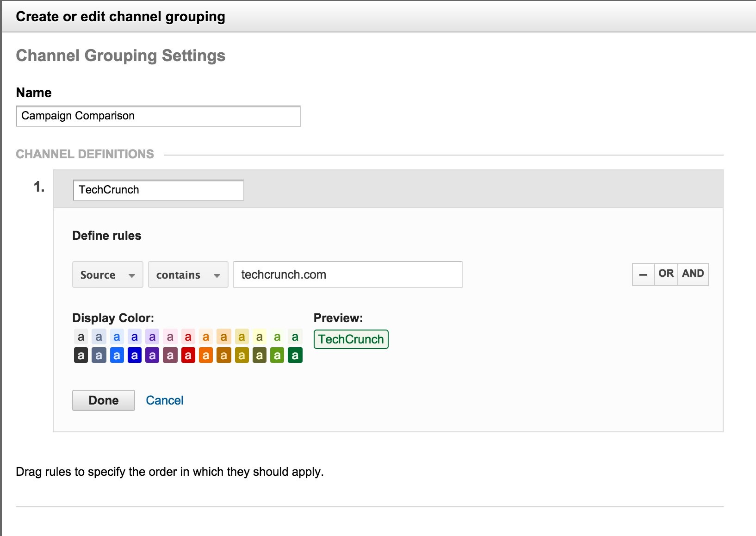Click AND to add another condition
Screen dimensions: 756x536
[x=693, y=274]
